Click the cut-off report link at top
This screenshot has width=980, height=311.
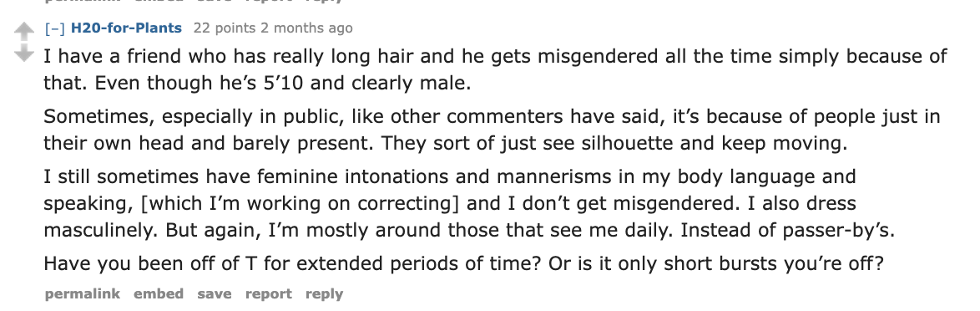(x=268, y=1)
